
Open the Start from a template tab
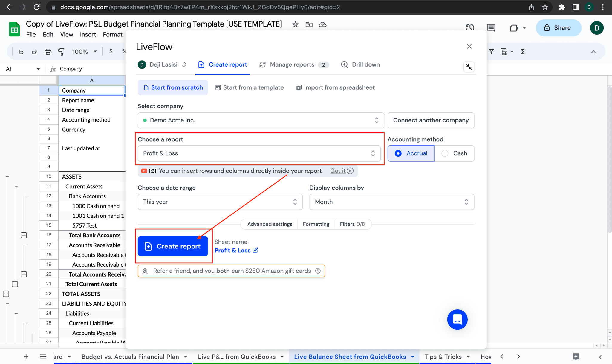[250, 87]
